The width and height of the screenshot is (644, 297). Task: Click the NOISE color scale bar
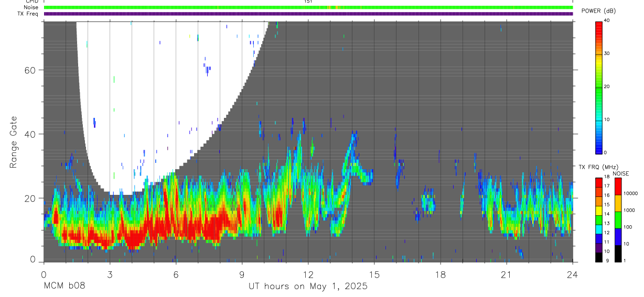[618, 219]
